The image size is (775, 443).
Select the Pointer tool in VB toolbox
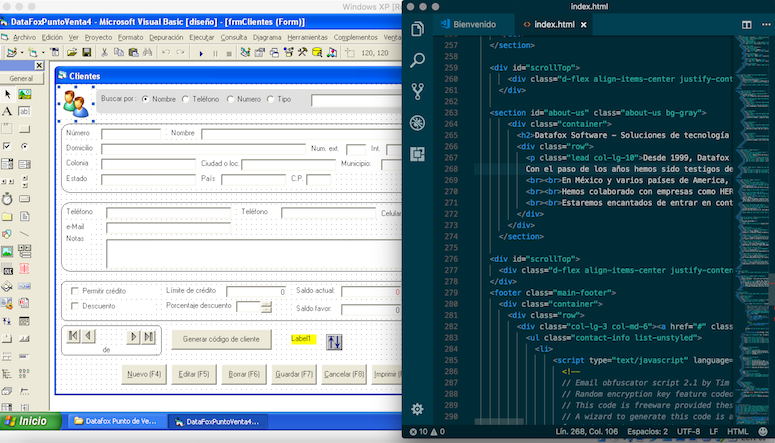(7, 94)
